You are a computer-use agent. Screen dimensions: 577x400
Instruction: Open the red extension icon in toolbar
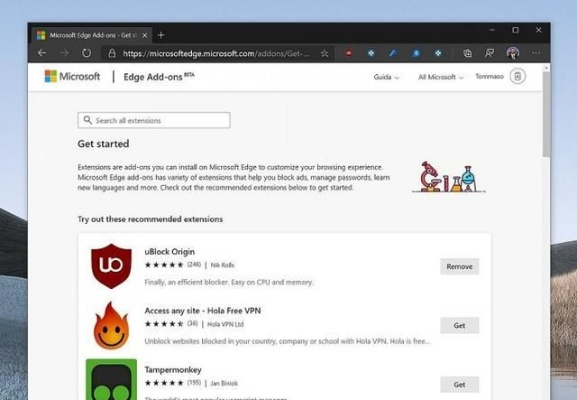point(349,53)
